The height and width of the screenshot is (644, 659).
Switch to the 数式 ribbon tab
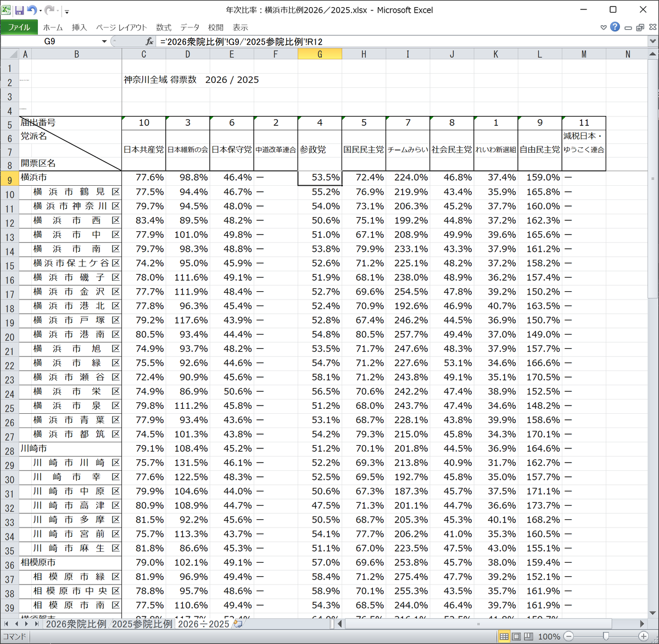pos(164,27)
